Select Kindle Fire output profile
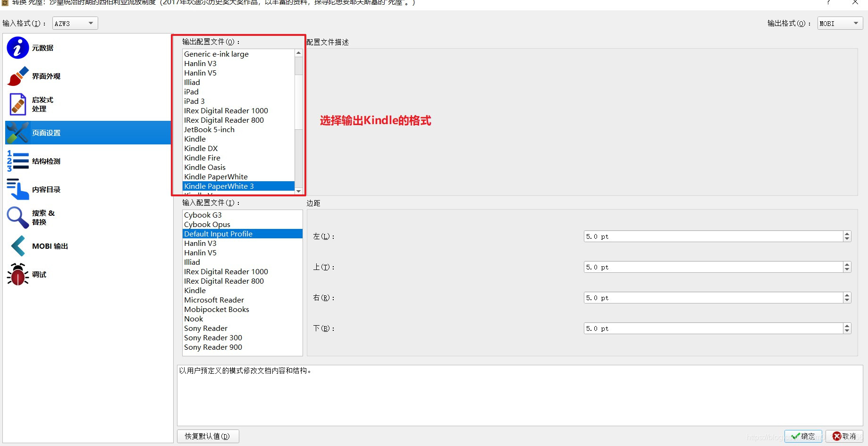Image resolution: width=868 pixels, height=446 pixels. 238,158
